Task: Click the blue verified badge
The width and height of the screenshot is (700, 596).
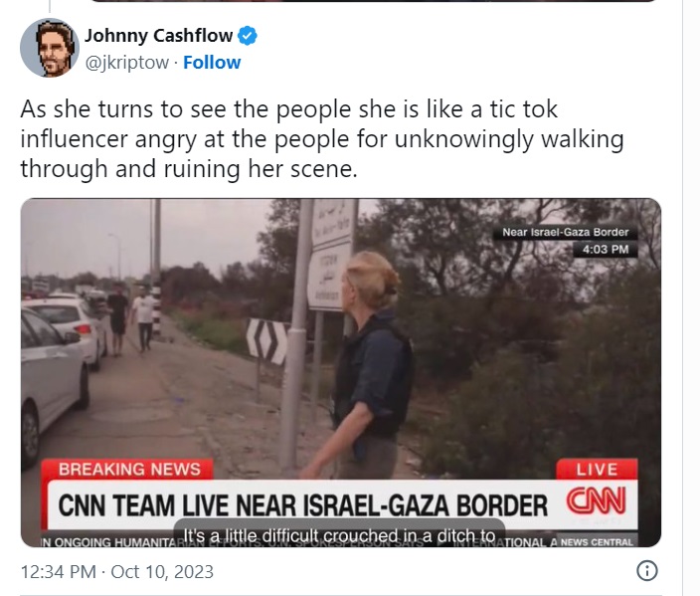Action: pos(248,36)
